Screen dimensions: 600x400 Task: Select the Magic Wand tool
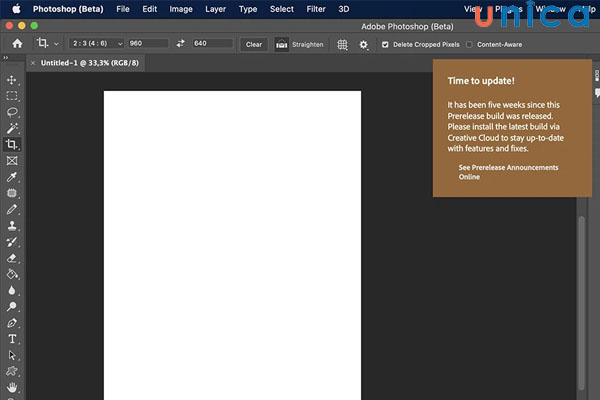[x=12, y=128]
